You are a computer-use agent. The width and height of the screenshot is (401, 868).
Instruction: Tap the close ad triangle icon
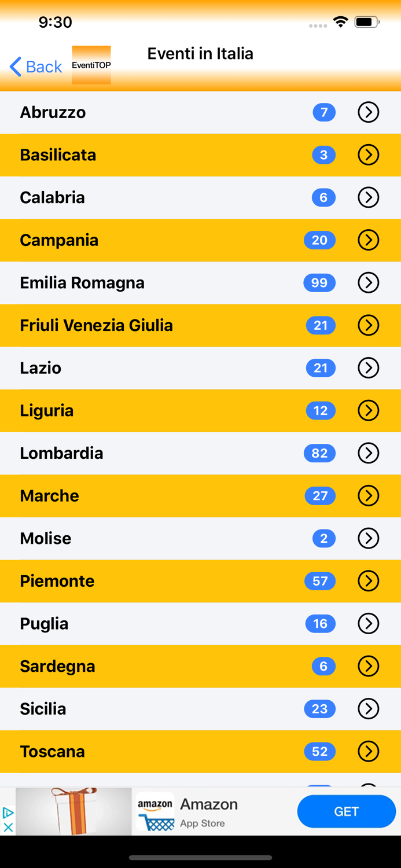click(8, 812)
